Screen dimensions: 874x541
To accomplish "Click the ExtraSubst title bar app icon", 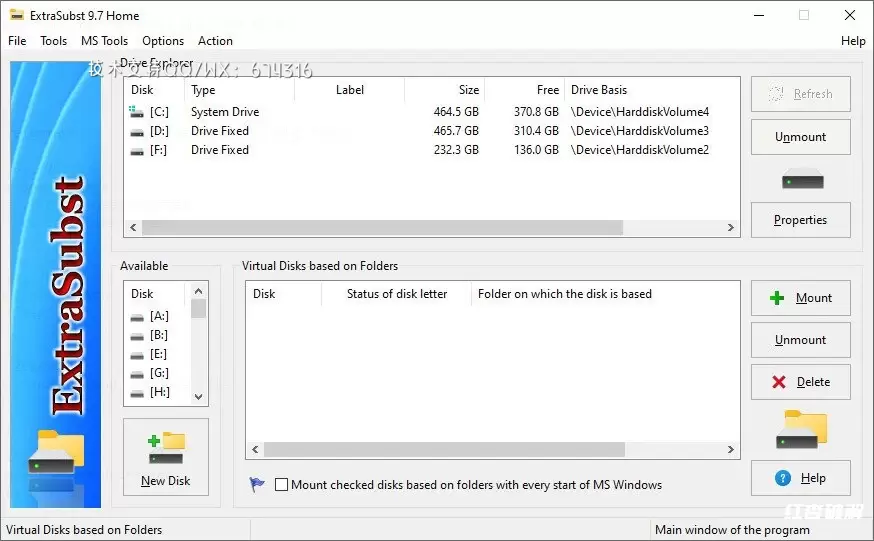I will point(17,15).
